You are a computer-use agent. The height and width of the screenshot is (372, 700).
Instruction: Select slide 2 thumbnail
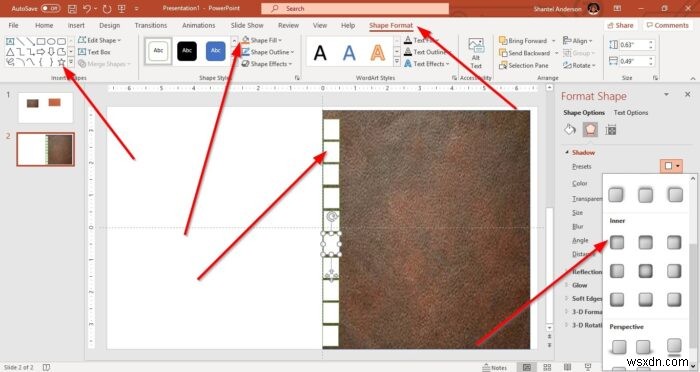tap(45, 149)
